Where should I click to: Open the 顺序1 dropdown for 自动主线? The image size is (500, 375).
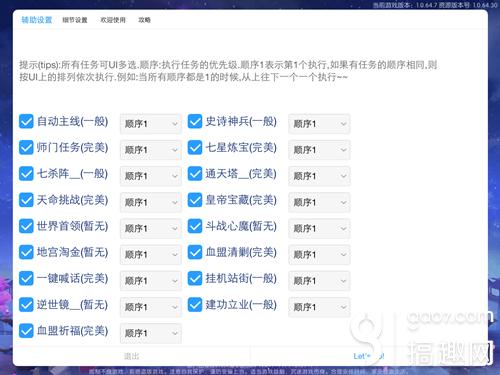click(151, 124)
